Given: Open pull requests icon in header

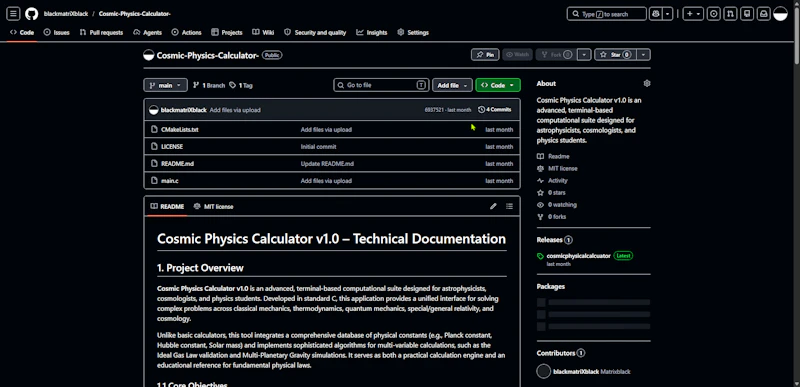Looking at the screenshot, I should (731, 14).
